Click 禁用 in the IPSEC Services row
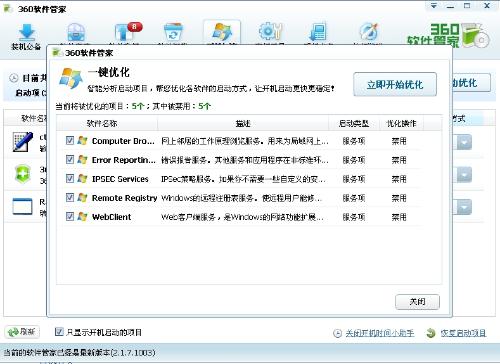500x364 pixels. pyautogui.click(x=399, y=179)
